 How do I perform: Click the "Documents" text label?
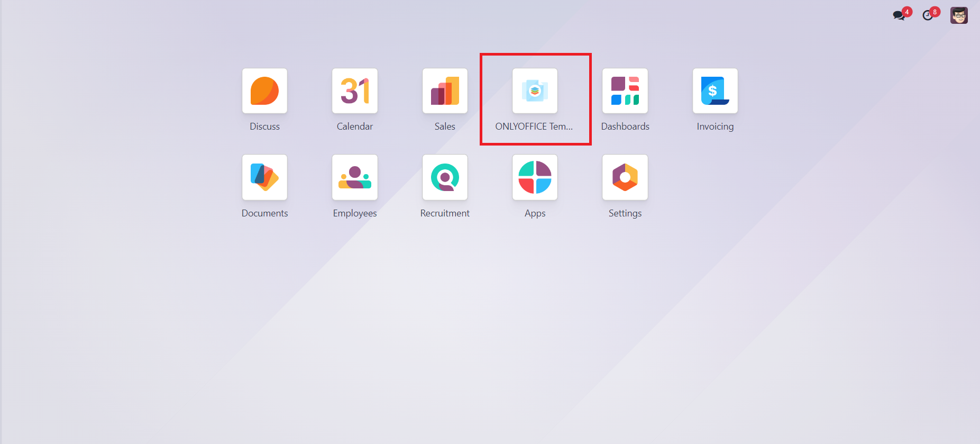click(264, 213)
